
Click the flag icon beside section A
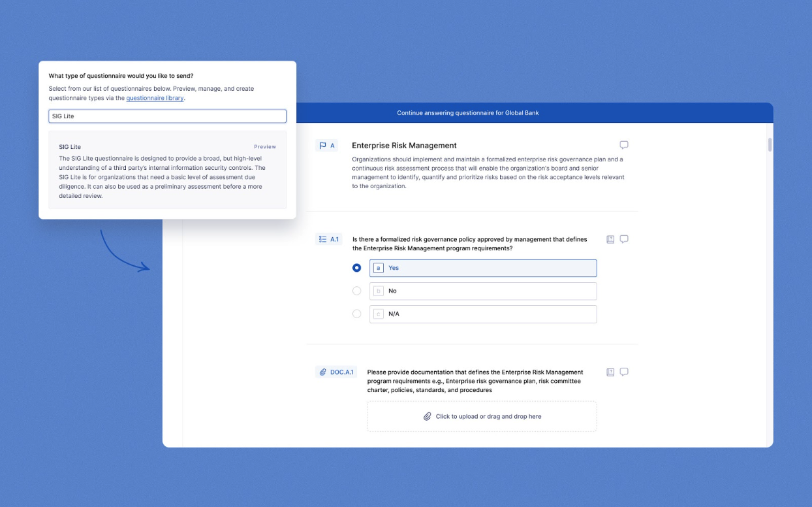322,146
